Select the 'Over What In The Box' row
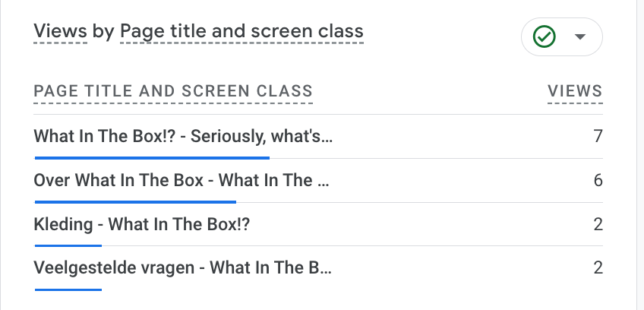 (182, 181)
